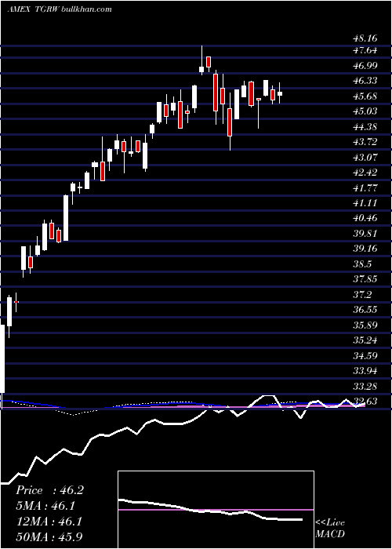Viewport: 392px width, 549px height.
Task: Click the 45.03 price axis label
Action: click(365, 111)
